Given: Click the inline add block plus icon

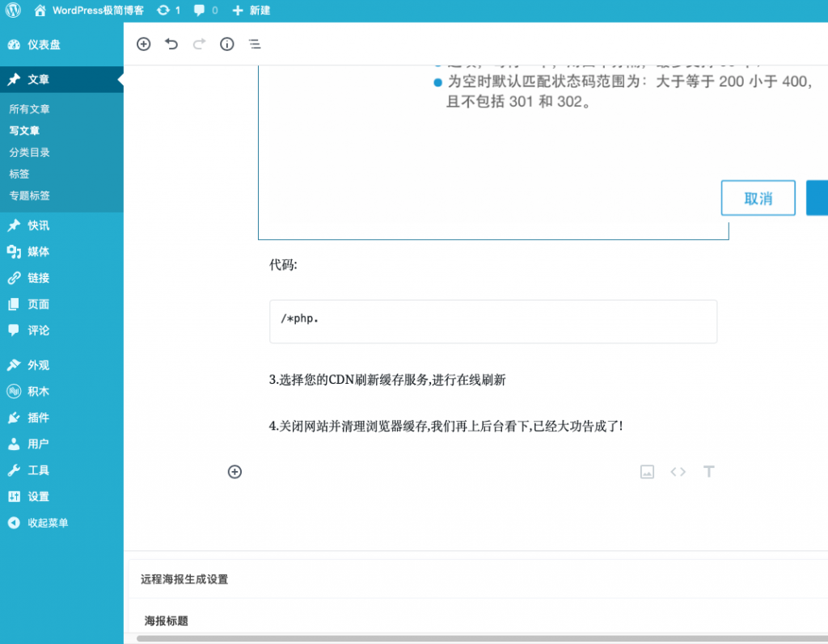Looking at the screenshot, I should [x=235, y=472].
